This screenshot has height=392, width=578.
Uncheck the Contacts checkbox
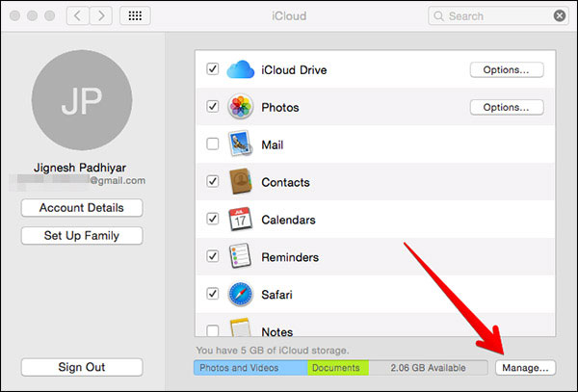[x=213, y=181]
